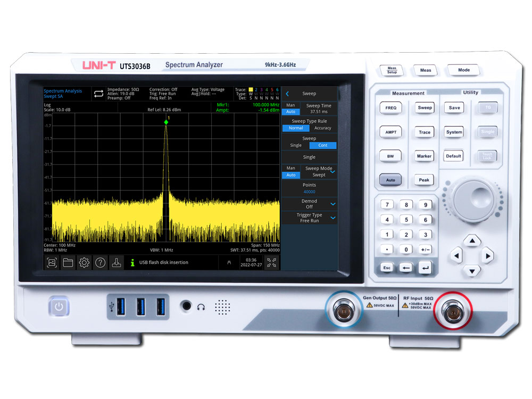The width and height of the screenshot is (532, 399).
Task: Set Sweep Mode to Auto
Action: pyautogui.click(x=291, y=175)
